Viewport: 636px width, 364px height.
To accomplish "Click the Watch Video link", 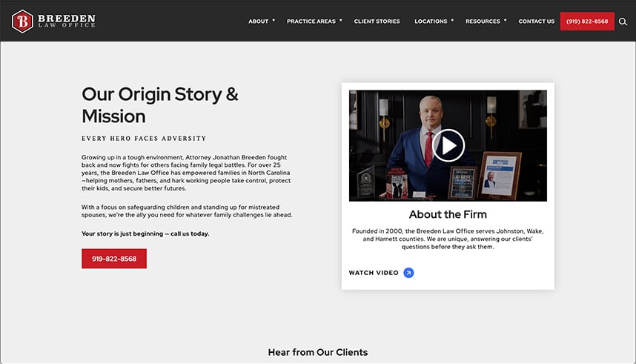I will 374,273.
